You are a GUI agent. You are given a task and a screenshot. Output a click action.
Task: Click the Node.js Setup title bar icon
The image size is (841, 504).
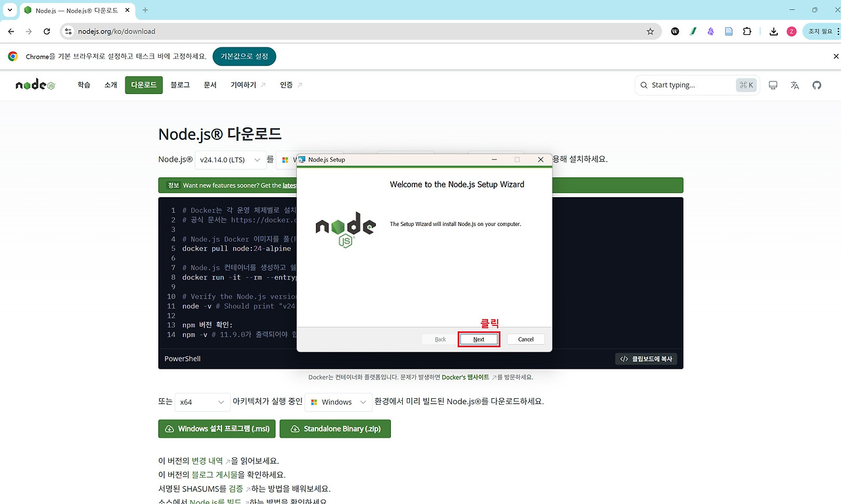(302, 160)
